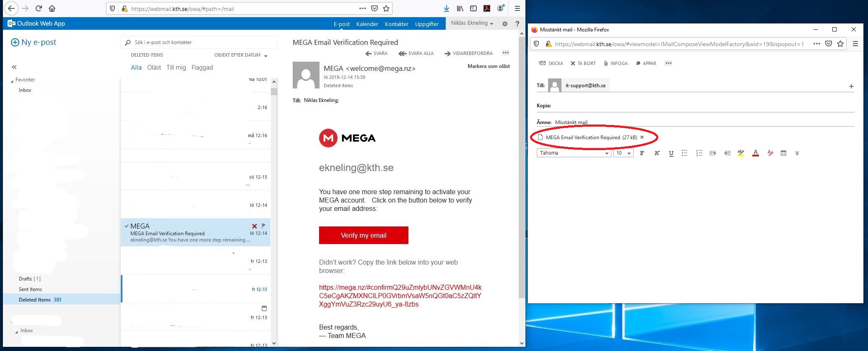Viewport: 868px width, 351px height.
Task: Bookmark the webmail page in main window
Action: (386, 8)
